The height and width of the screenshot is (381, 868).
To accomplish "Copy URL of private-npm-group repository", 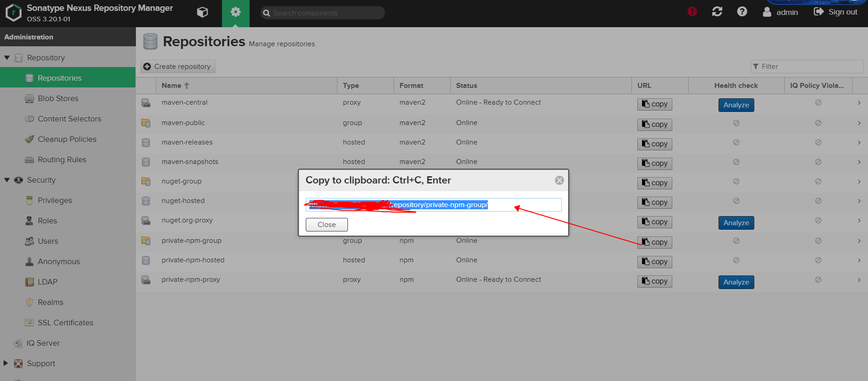I will click(x=655, y=242).
